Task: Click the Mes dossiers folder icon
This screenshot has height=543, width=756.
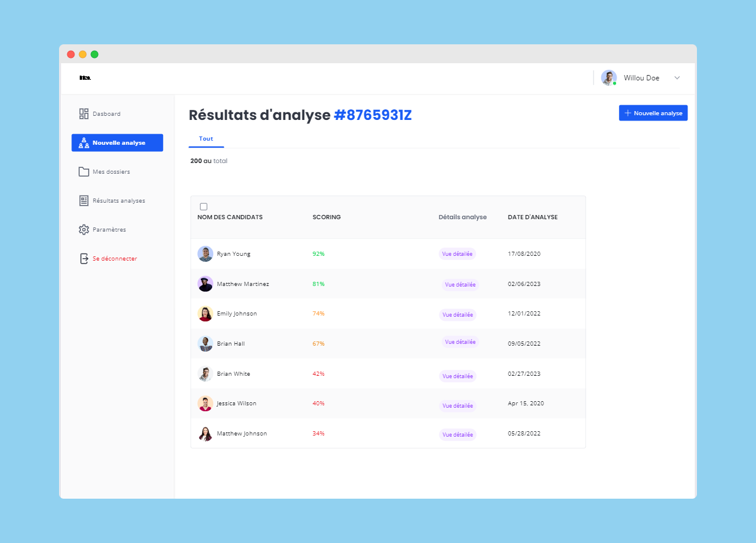Action: point(84,171)
